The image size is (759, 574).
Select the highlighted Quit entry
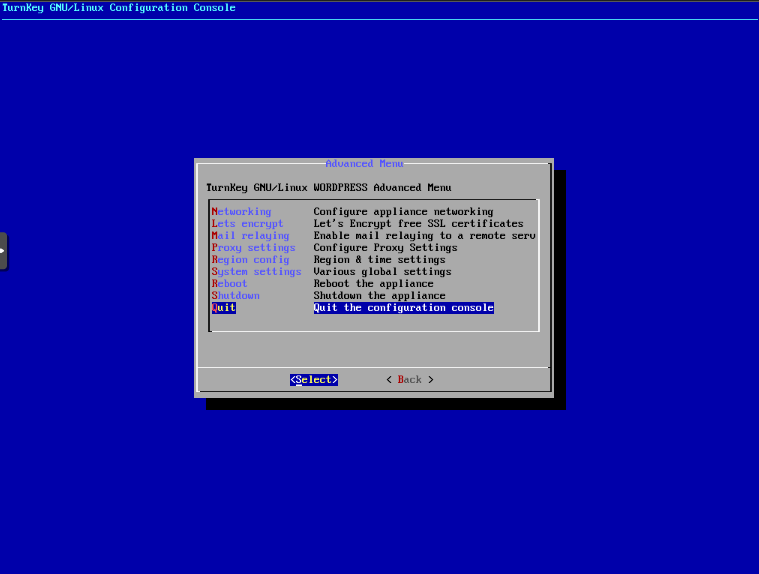pos(224,308)
